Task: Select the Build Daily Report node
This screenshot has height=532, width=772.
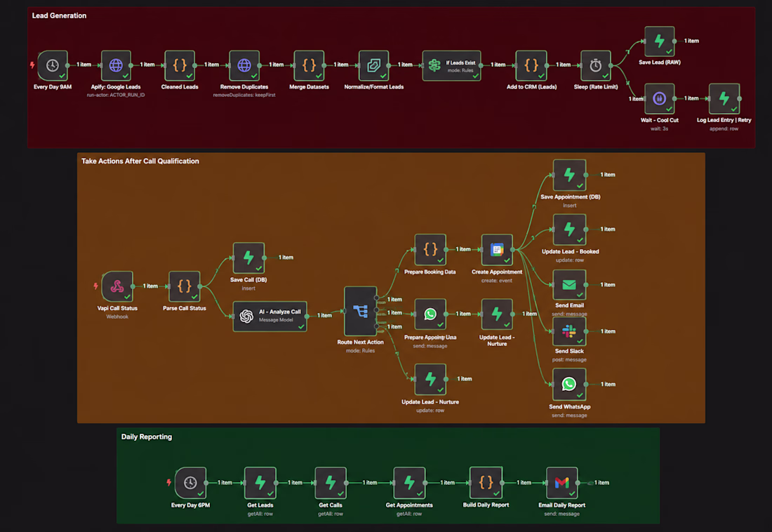Action: 486,483
